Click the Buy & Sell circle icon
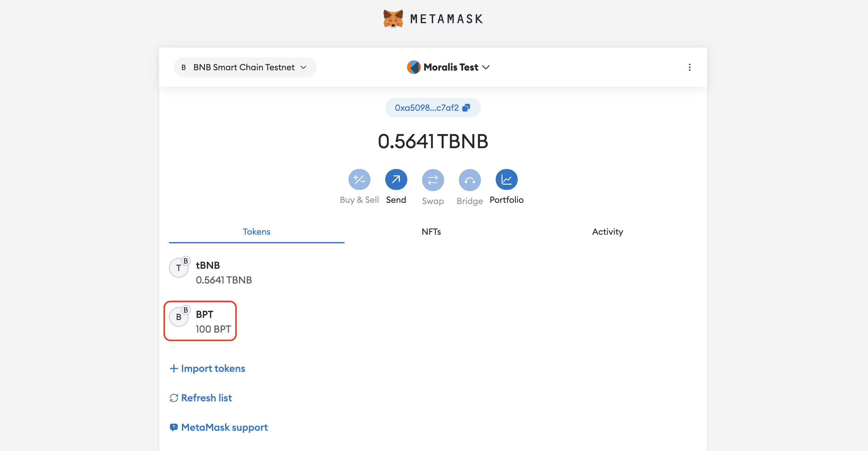Image resolution: width=868 pixels, height=451 pixels. 359,179
